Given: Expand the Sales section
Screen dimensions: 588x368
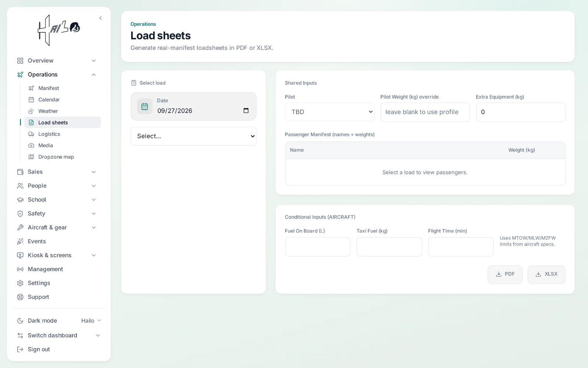Looking at the screenshot, I should (x=57, y=172).
